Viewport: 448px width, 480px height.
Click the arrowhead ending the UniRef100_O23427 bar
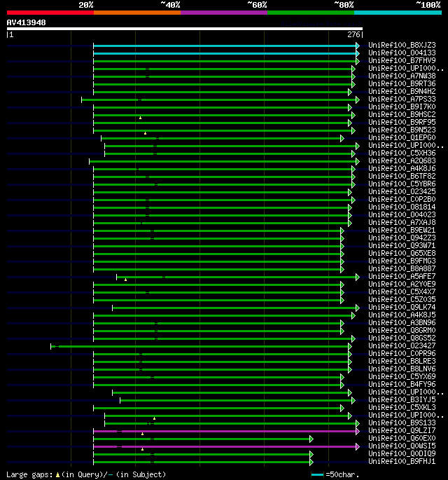pos(350,347)
